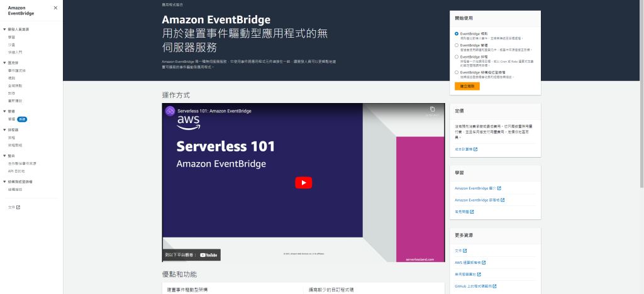
Task: Click the YouTube logo on video overlay
Action: (x=209, y=255)
